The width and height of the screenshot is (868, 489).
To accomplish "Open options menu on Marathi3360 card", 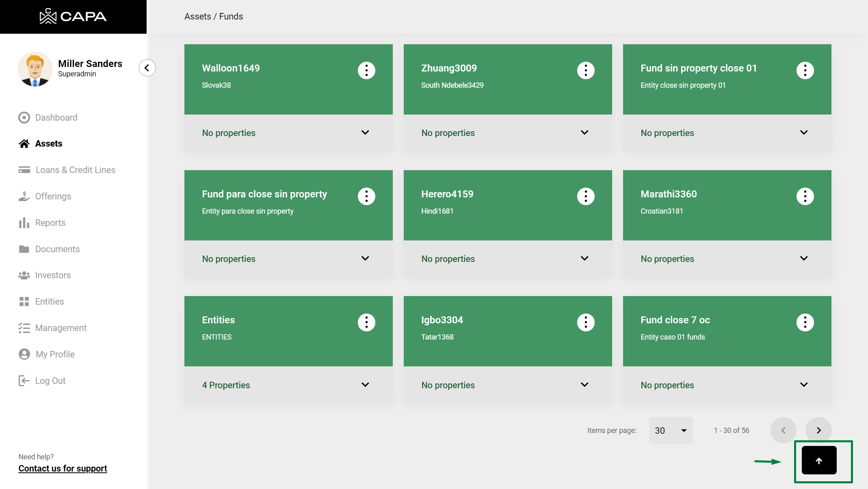I will pos(805,196).
